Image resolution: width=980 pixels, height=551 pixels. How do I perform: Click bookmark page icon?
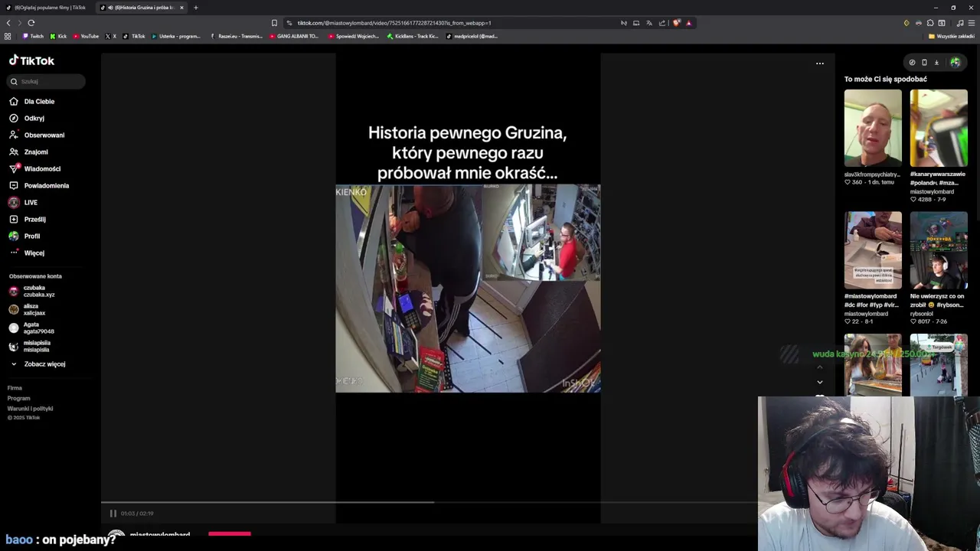(x=274, y=23)
